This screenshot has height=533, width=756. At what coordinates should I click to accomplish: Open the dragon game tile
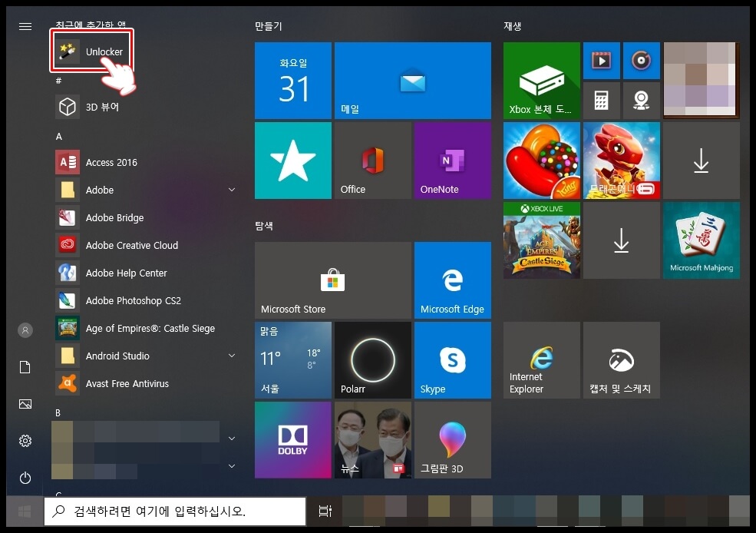[x=622, y=161]
